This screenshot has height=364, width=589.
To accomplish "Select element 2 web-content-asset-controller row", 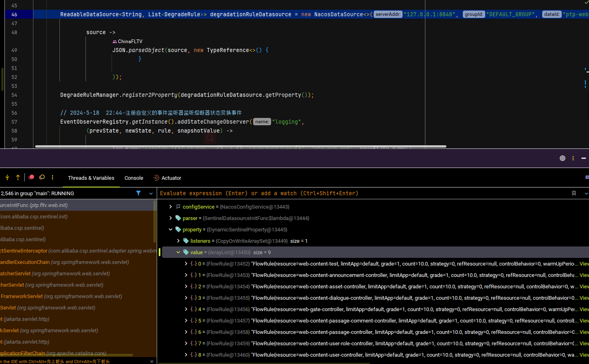I will point(374,287).
